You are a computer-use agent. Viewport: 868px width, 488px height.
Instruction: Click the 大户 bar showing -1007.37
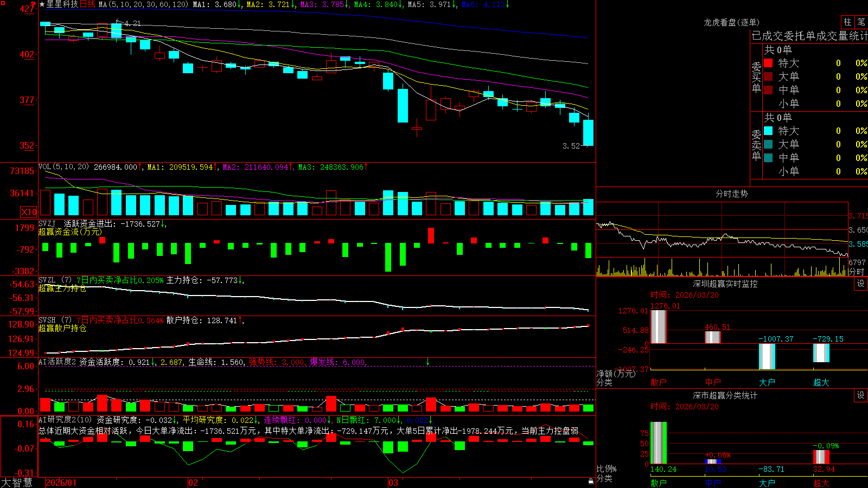(767, 356)
